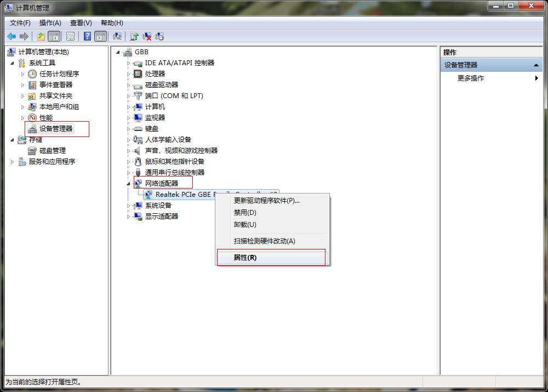Collapse the 网络适配器 category
Image resolution: width=548 pixels, height=392 pixels.
tap(128, 184)
